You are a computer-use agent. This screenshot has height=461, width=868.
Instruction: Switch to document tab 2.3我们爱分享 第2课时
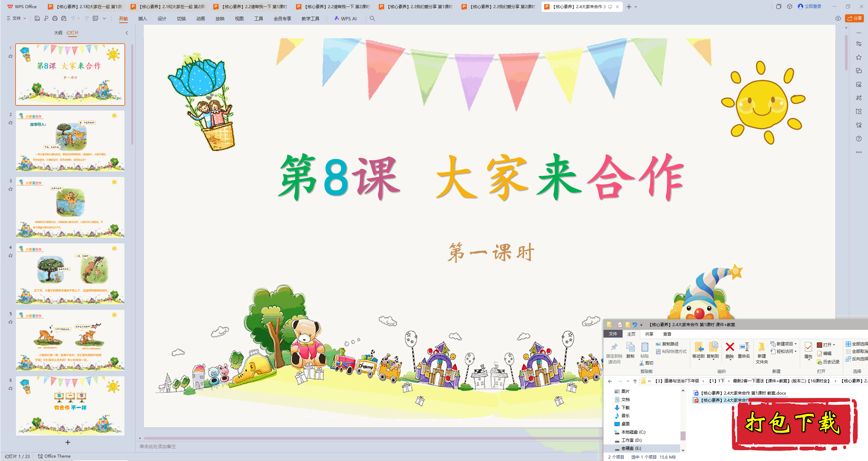pos(499,6)
